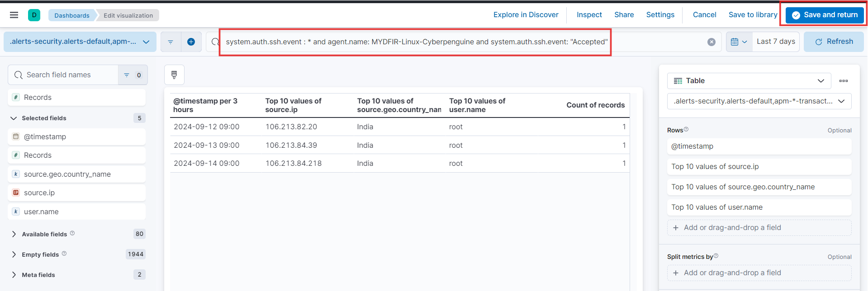Open the layer data view dropdown
868x291 pixels.
759,101
